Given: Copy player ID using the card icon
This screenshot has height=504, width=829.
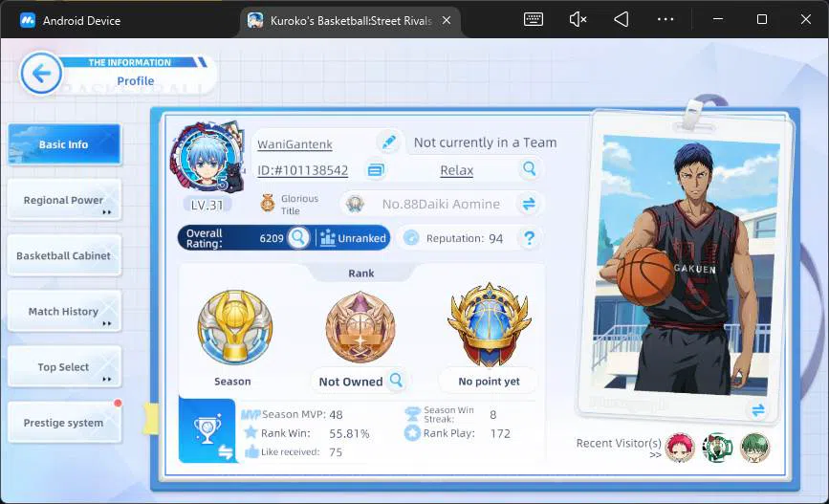Looking at the screenshot, I should click(x=376, y=170).
